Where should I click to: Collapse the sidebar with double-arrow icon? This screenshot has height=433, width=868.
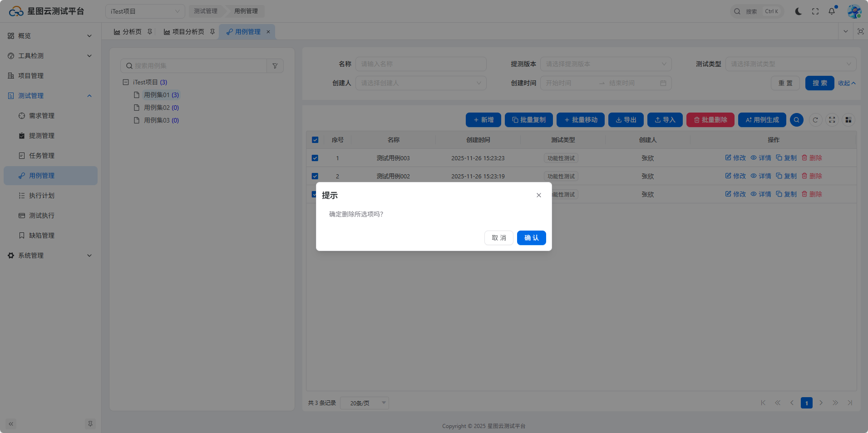click(x=11, y=424)
